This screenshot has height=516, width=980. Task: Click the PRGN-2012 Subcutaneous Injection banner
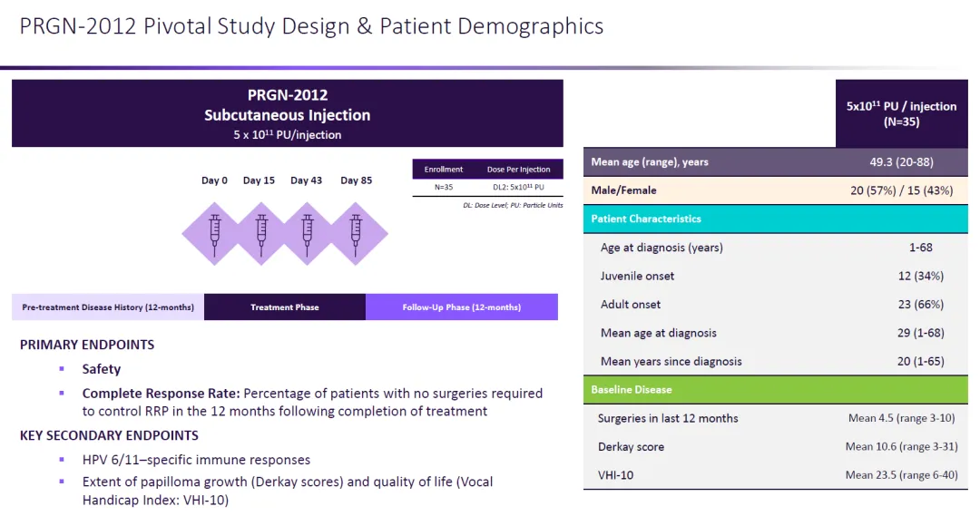(287, 113)
